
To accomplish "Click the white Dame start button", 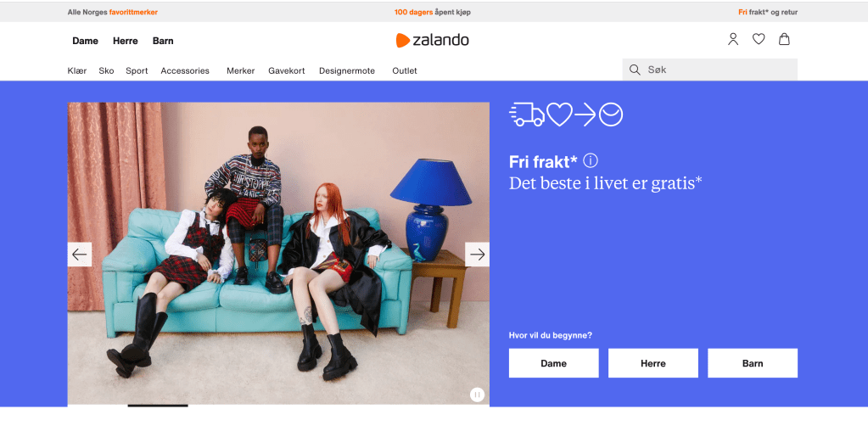I will 553,363.
